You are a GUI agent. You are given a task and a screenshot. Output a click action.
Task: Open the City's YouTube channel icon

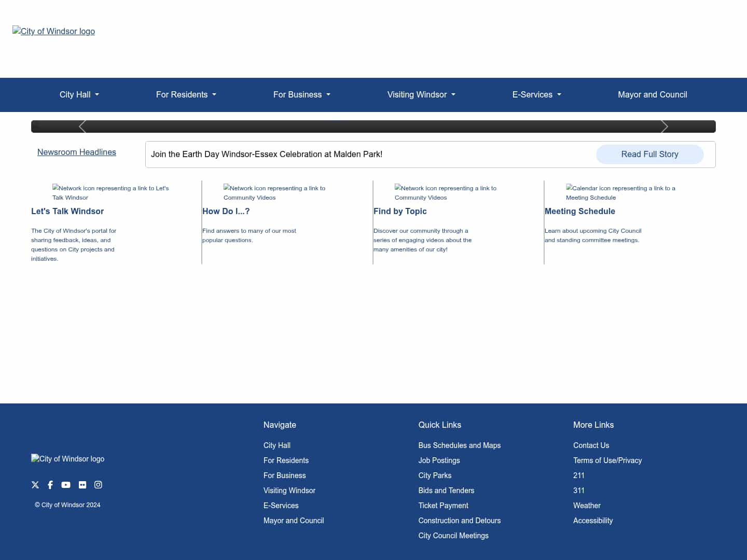coord(65,485)
